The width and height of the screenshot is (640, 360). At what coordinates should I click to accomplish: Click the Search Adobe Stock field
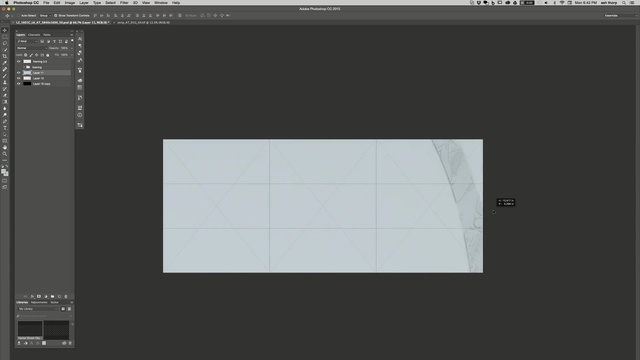tap(44, 316)
